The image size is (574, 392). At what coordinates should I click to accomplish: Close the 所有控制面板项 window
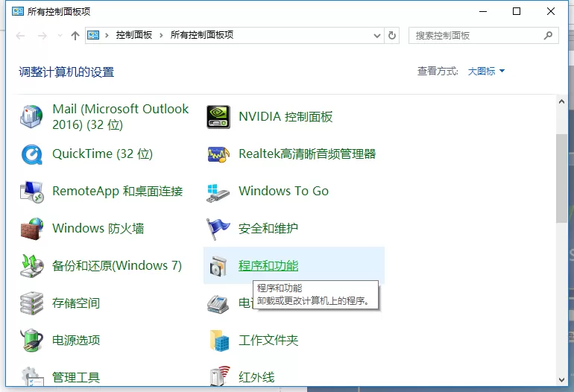click(551, 11)
